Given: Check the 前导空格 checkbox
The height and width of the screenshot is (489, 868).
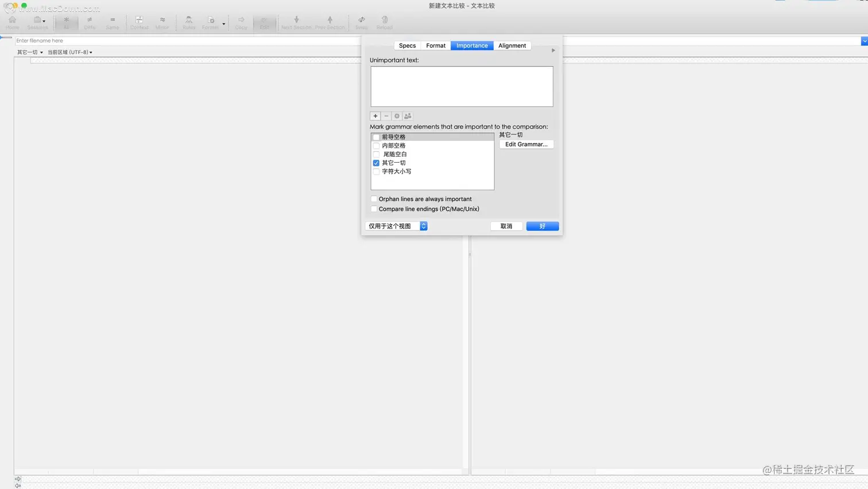Looking at the screenshot, I should (x=376, y=137).
